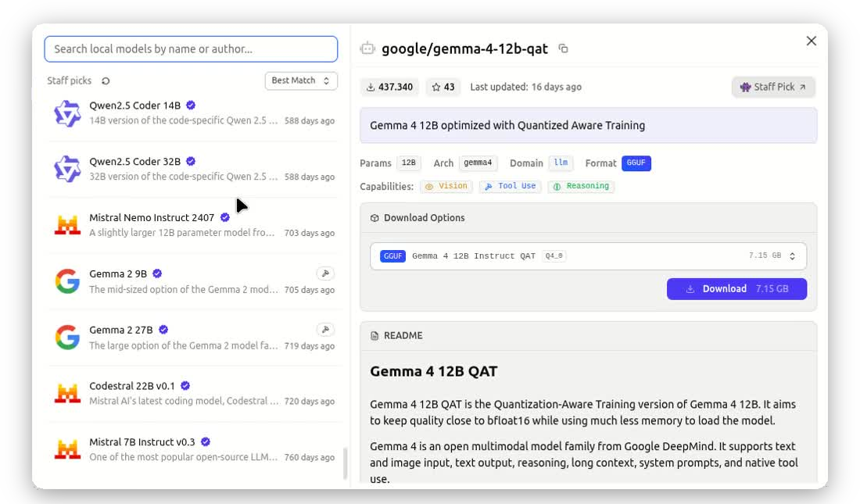Select the Codestral 22B v0.1 row
This screenshot has width=860, height=504.
click(193, 393)
